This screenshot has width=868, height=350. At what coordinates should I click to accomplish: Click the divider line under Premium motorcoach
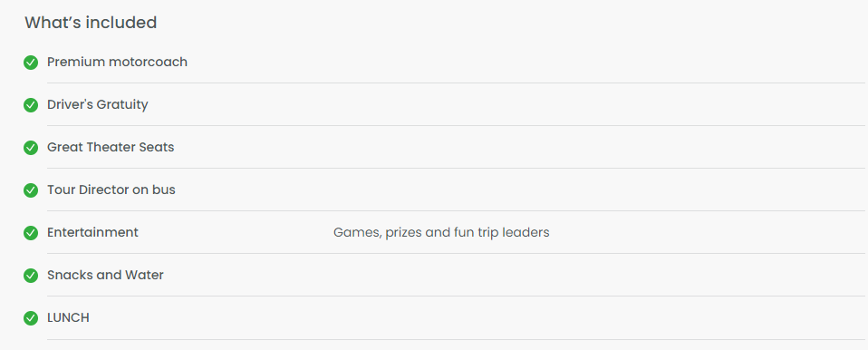456,83
